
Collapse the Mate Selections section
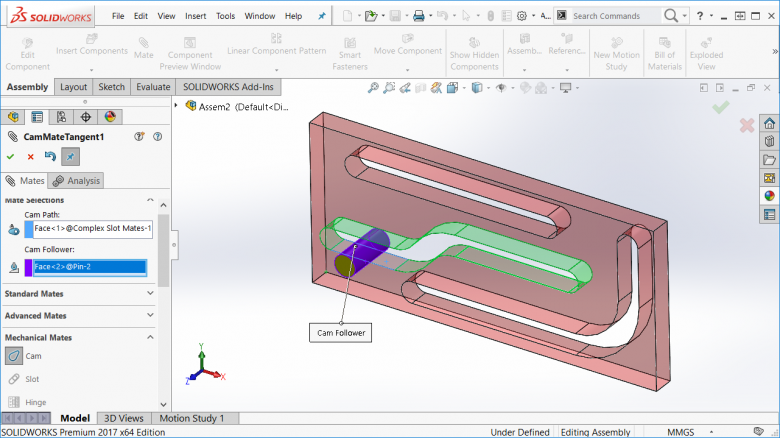pos(150,200)
